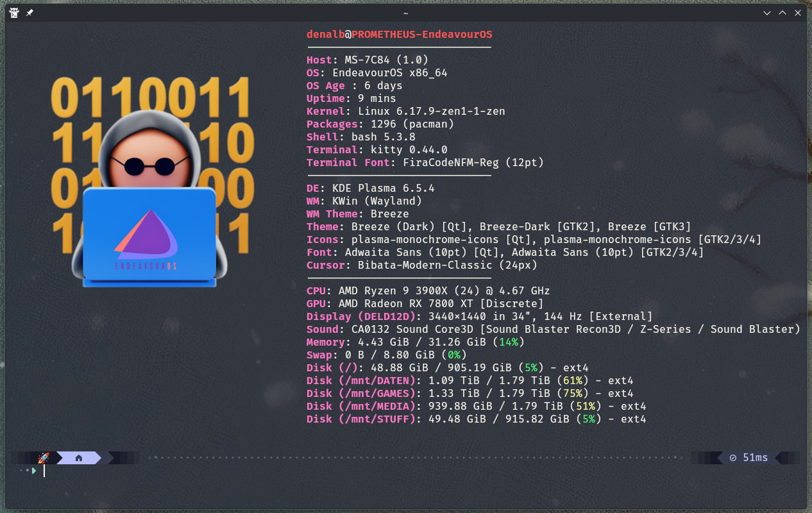
Task: Toggle the pin window icon
Action: pos(30,13)
